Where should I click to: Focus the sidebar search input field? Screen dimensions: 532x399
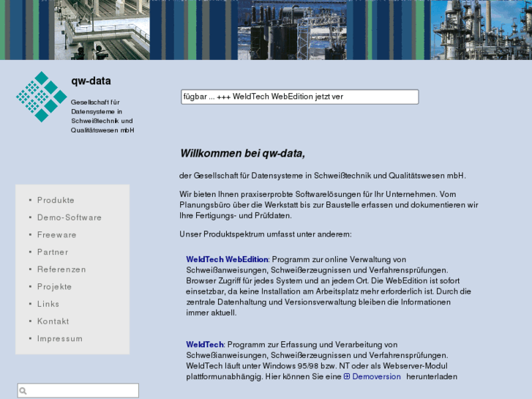(78, 390)
